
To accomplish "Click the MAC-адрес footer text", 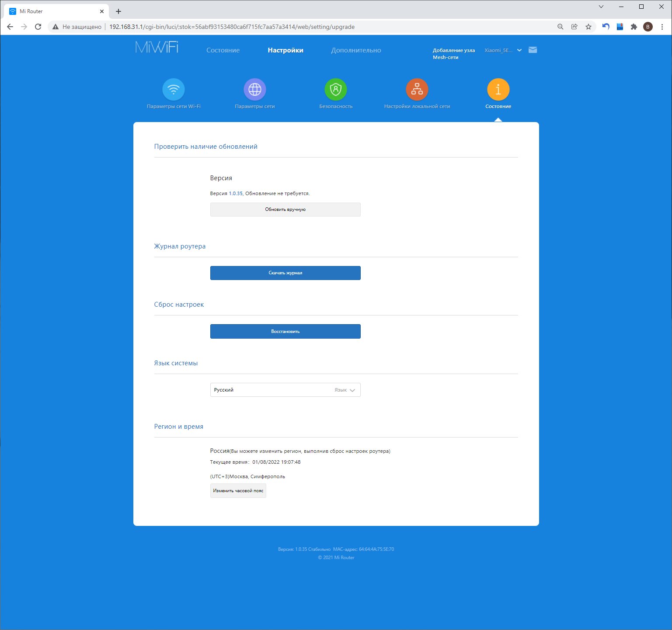I will pyautogui.click(x=363, y=549).
